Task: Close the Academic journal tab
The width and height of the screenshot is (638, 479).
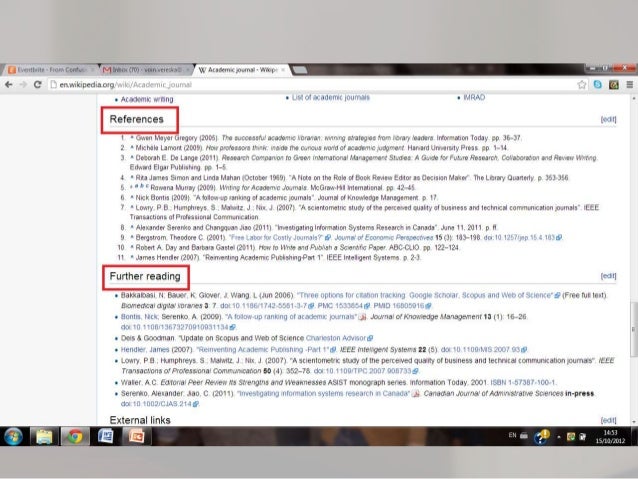Action: pyautogui.click(x=283, y=70)
